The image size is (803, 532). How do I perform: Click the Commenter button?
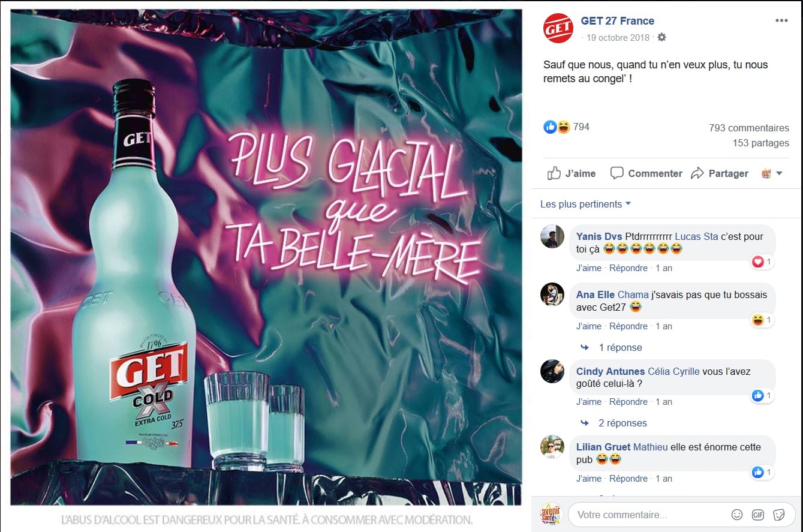tap(646, 173)
